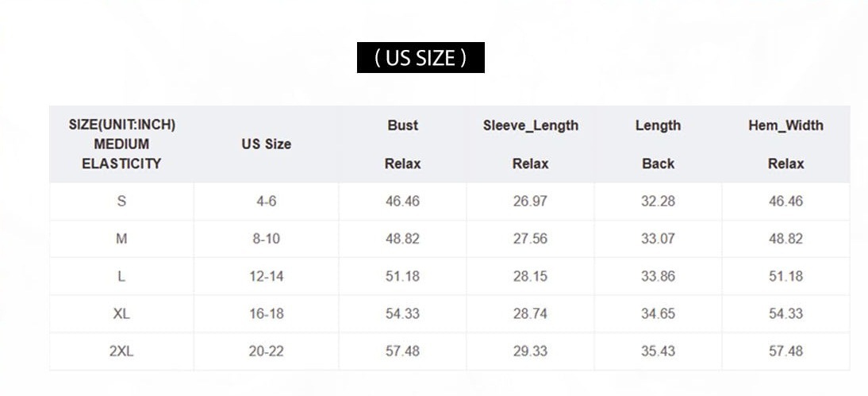Select the 8-10 US size cell
This screenshot has height=396, width=868.
click(266, 239)
